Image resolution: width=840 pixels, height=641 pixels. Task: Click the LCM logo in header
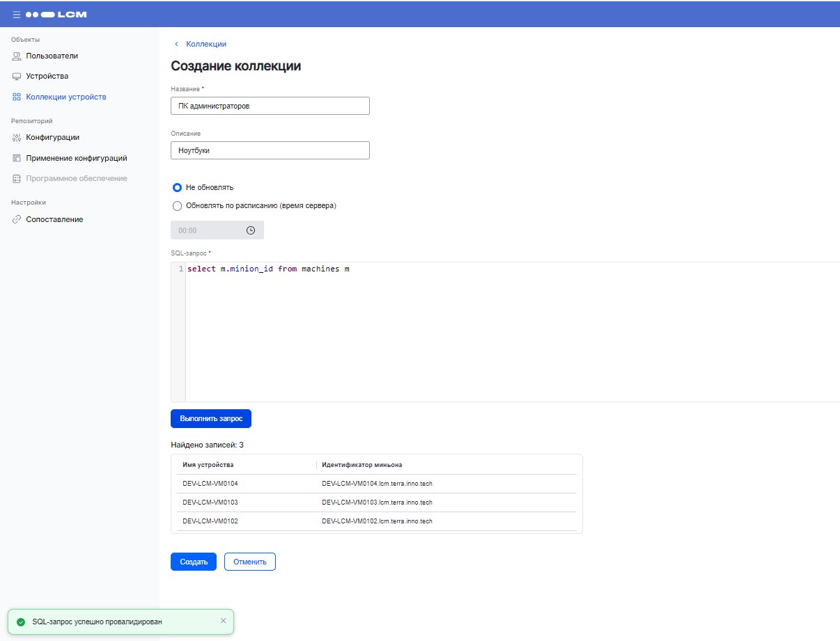pyautogui.click(x=56, y=14)
